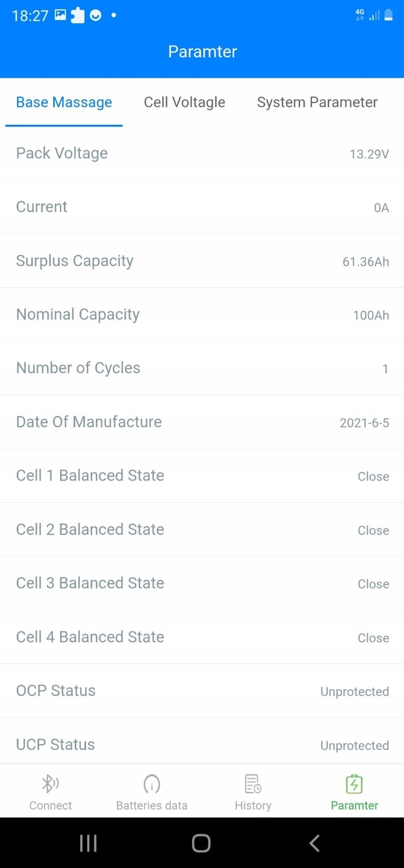
Task: Select the Base Massage tab
Action: point(64,102)
